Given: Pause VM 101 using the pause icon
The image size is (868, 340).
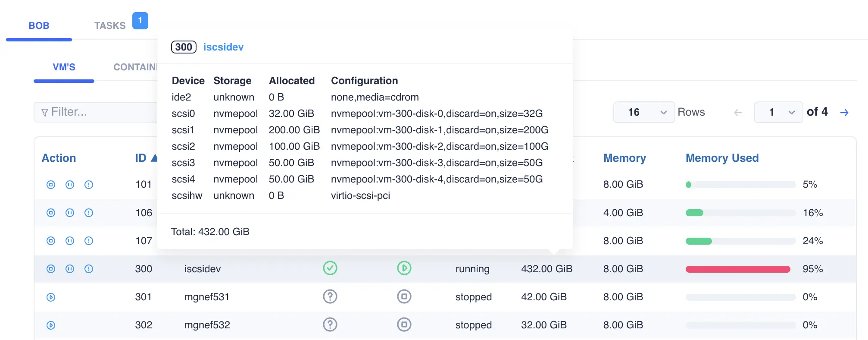Looking at the screenshot, I should coord(70,185).
